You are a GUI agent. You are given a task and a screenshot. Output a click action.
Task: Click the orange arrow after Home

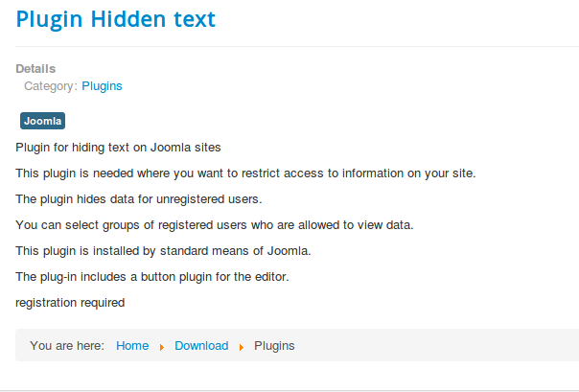(x=162, y=347)
